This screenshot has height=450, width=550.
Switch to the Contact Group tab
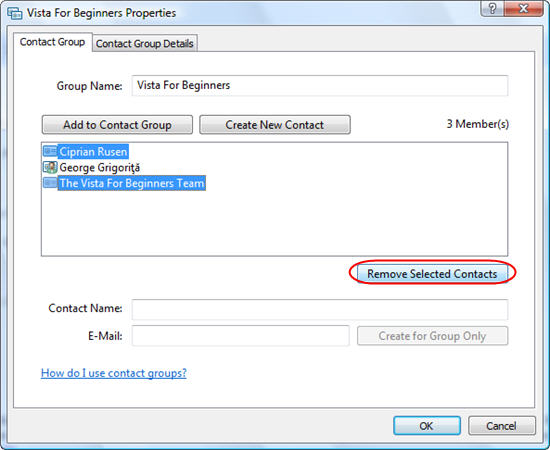(52, 42)
